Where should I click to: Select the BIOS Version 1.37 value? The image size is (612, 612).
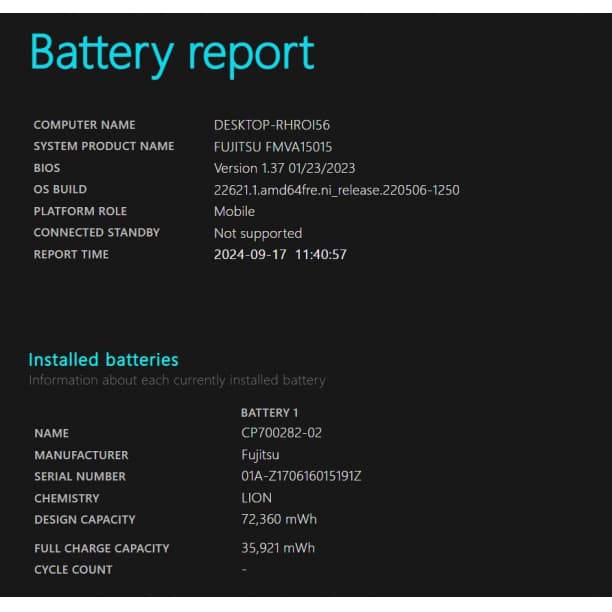[x=284, y=168]
